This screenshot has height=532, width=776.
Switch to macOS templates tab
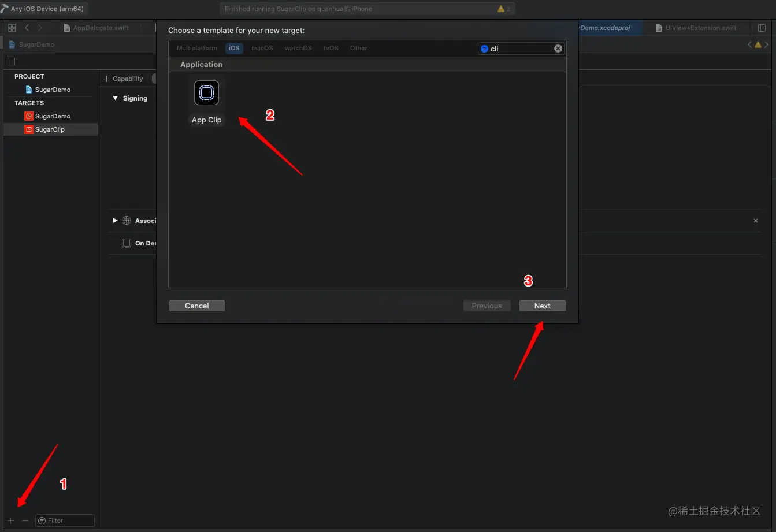262,48
